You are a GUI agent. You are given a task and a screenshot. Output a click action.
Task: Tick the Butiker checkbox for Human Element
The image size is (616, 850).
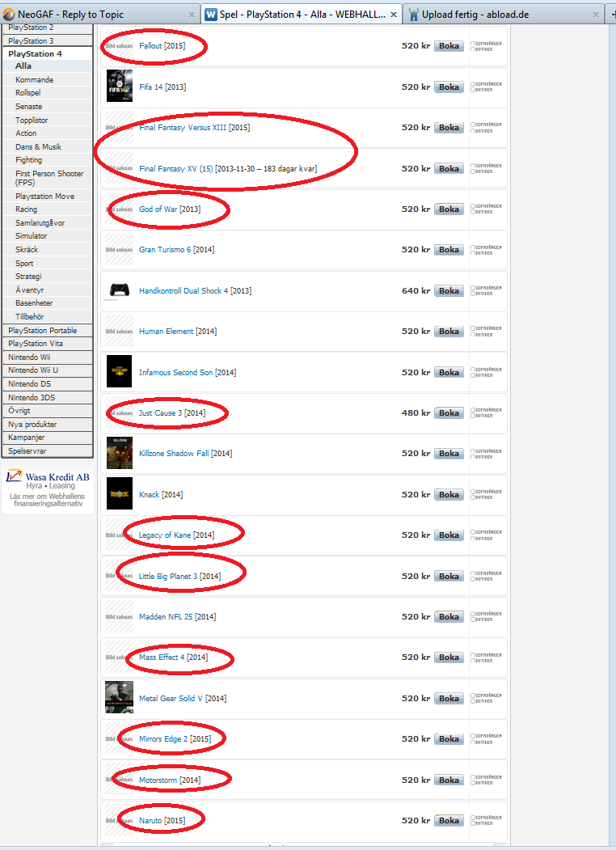pyautogui.click(x=473, y=335)
